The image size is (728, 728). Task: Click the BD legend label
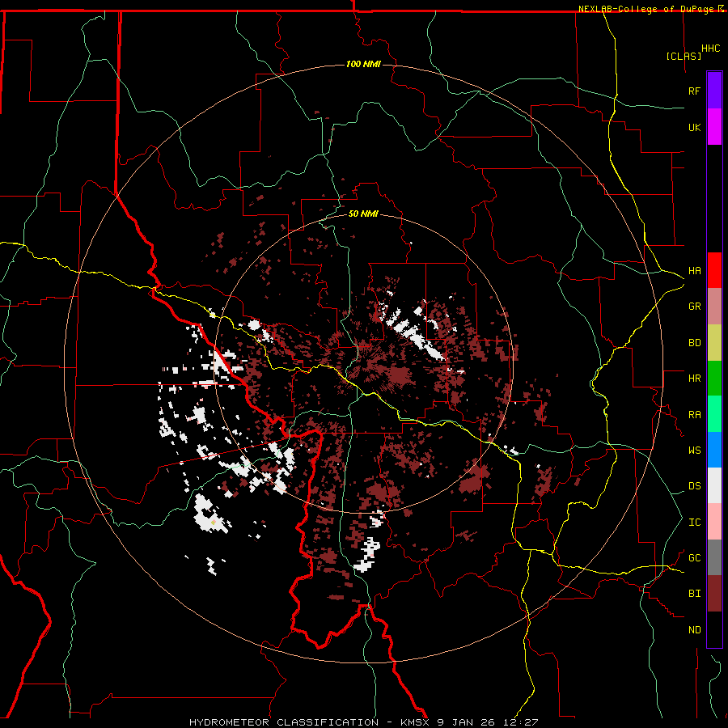pyautogui.click(x=694, y=343)
